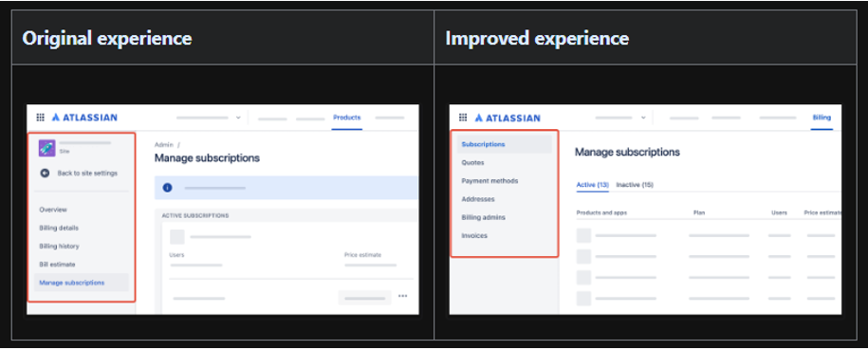Viewport: 868px width, 350px height.
Task: Click the blue info icon in banner
Action: coord(167,188)
